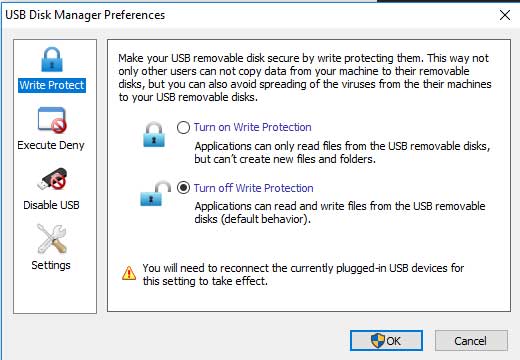The height and width of the screenshot is (360, 520).
Task: Close the USB Disk Manager Preferences window
Action: [x=505, y=15]
